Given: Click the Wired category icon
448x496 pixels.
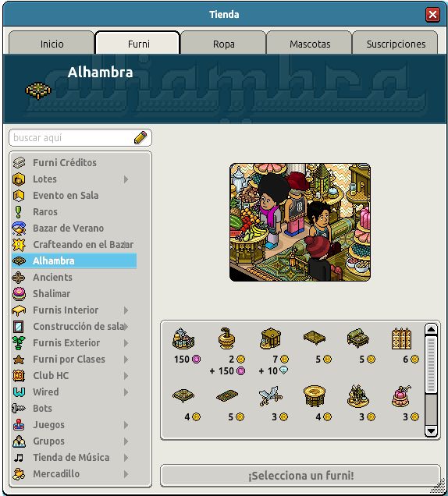Looking at the screenshot, I should [x=19, y=392].
